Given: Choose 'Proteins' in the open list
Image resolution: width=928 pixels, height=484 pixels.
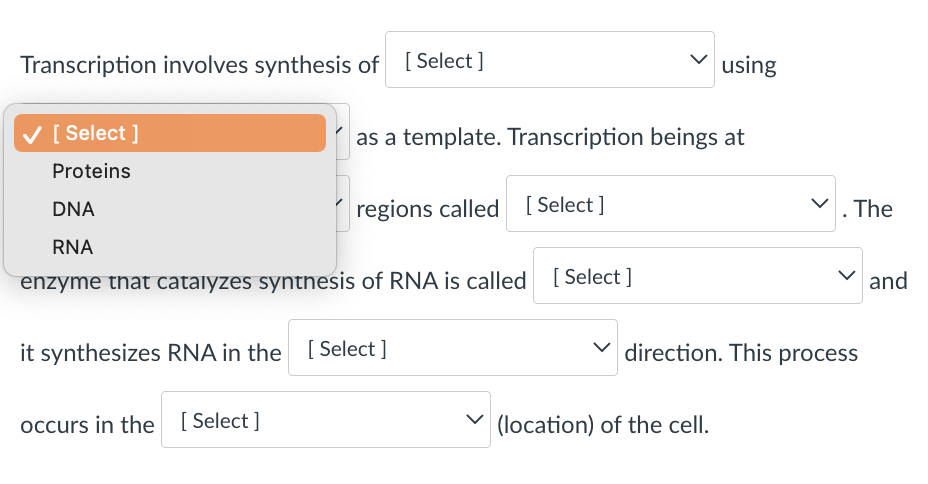Looking at the screenshot, I should [x=170, y=171].
